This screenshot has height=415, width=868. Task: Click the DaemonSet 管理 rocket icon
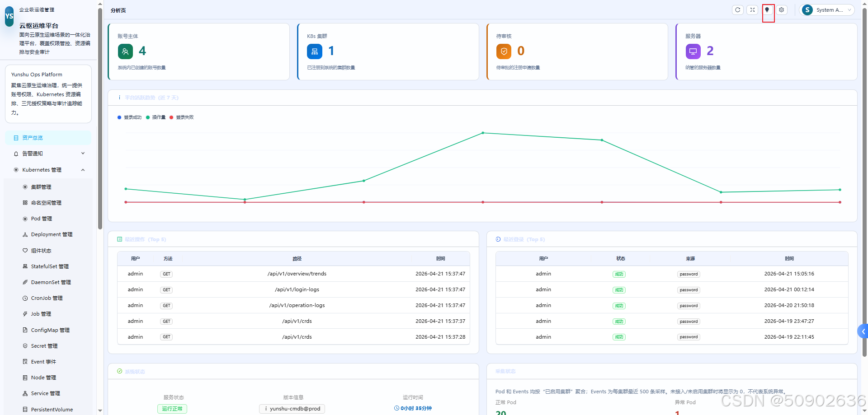(x=25, y=282)
